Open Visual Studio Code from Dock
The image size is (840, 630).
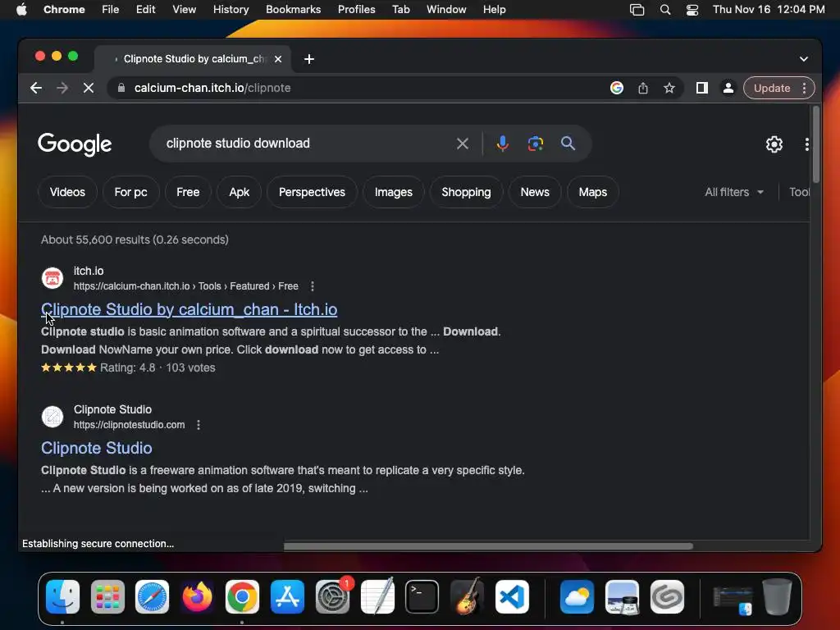(512, 596)
